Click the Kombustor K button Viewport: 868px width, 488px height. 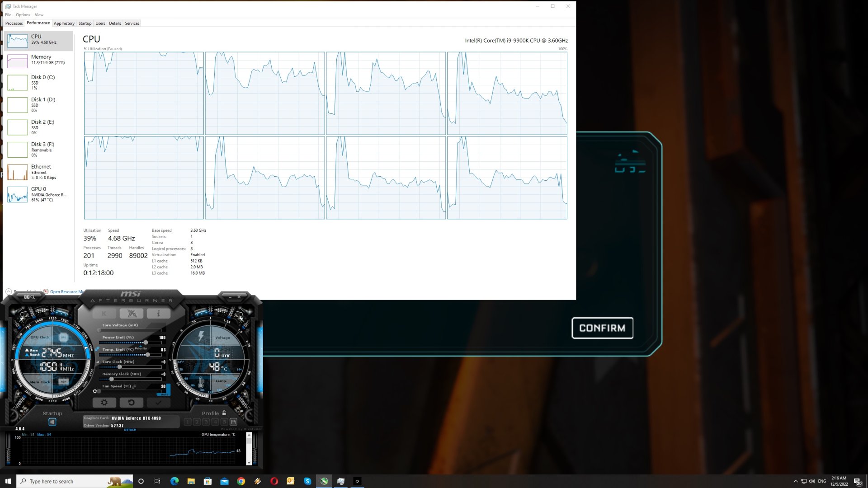click(x=104, y=314)
